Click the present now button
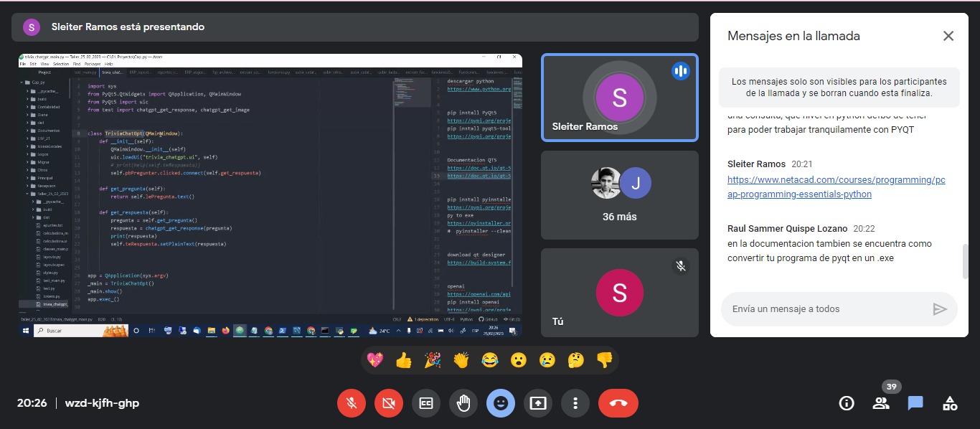 pyautogui.click(x=538, y=403)
